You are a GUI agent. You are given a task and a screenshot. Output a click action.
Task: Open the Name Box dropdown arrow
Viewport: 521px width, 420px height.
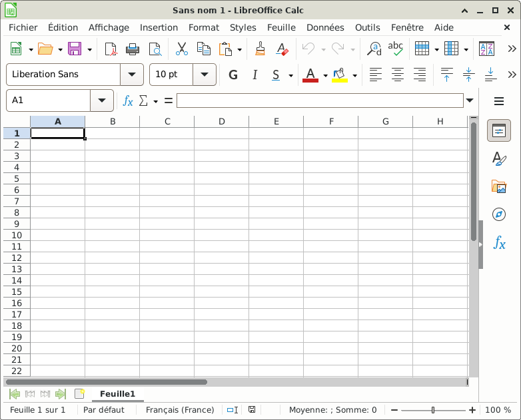click(102, 101)
